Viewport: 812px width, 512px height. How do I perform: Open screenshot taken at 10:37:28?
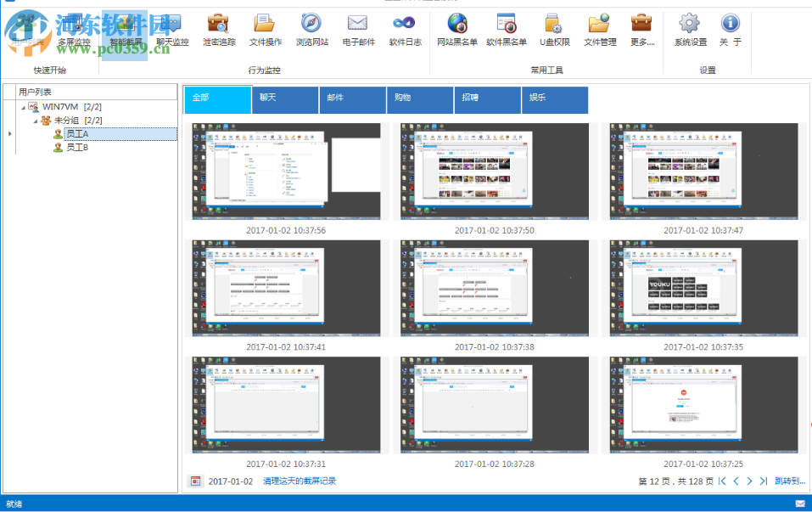pyautogui.click(x=495, y=405)
